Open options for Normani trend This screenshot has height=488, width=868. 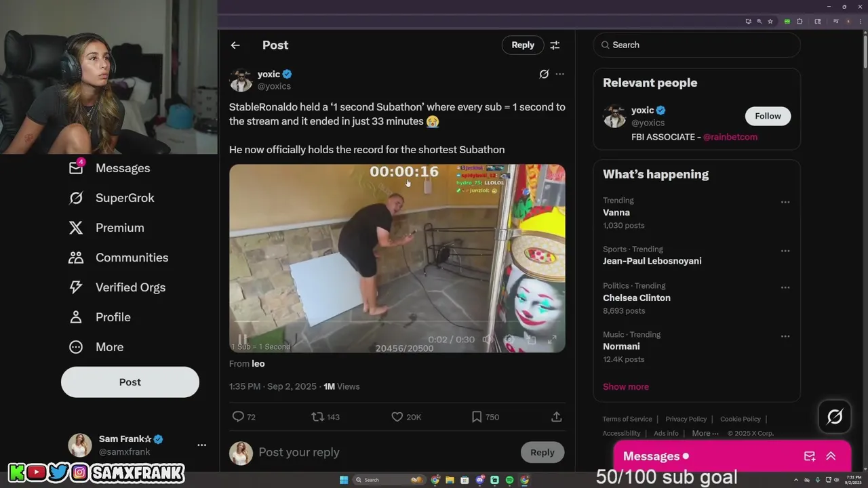click(785, 336)
